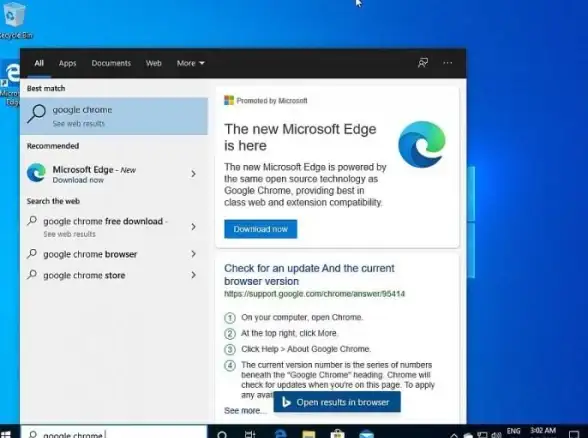The image size is (588, 438).
Task: Open the Mail app from the taskbar
Action: pyautogui.click(x=366, y=434)
